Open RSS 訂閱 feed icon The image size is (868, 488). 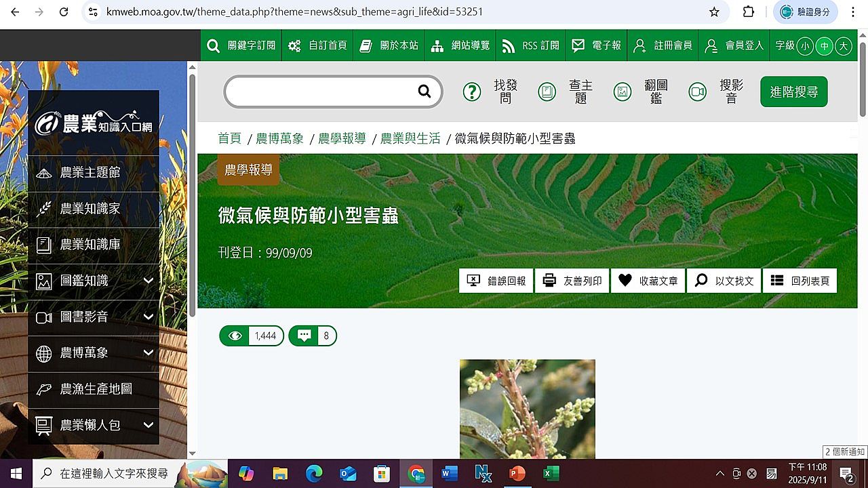509,45
